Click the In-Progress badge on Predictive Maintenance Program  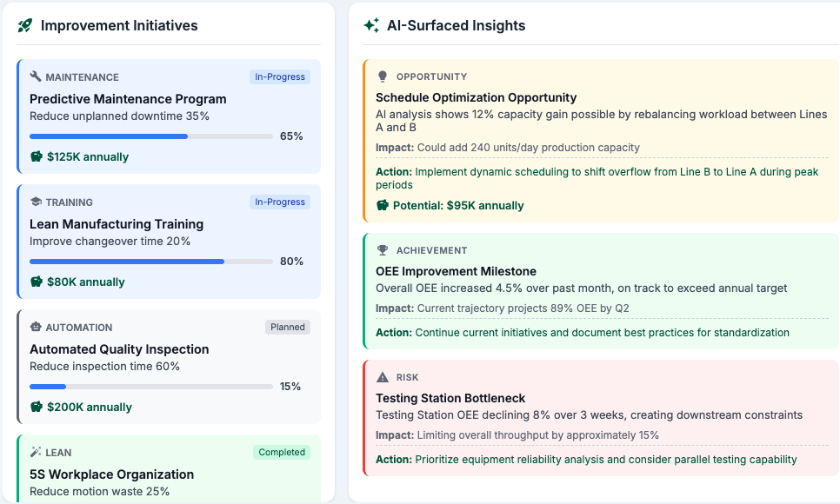pyautogui.click(x=280, y=76)
